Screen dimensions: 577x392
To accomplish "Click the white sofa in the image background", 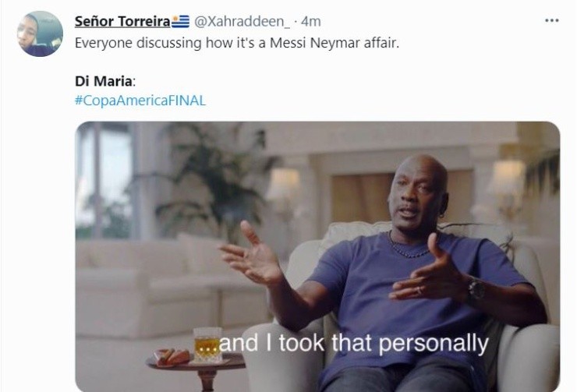I will point(171,287).
